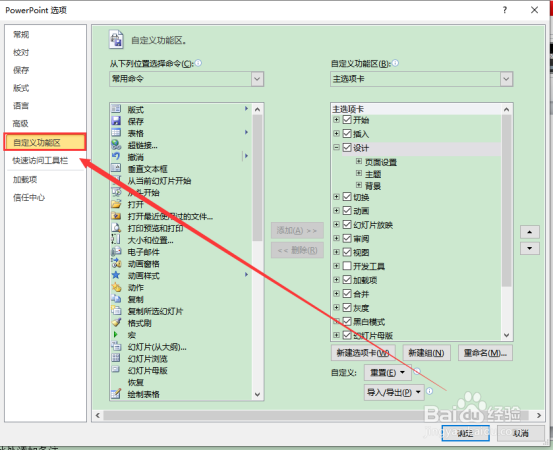This screenshot has width=553, height=451.
Task: Expand the 插入 tree node
Action: click(336, 133)
